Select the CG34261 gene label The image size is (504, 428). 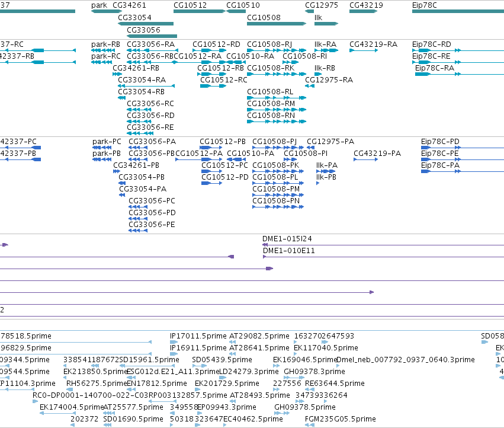coord(129,5)
